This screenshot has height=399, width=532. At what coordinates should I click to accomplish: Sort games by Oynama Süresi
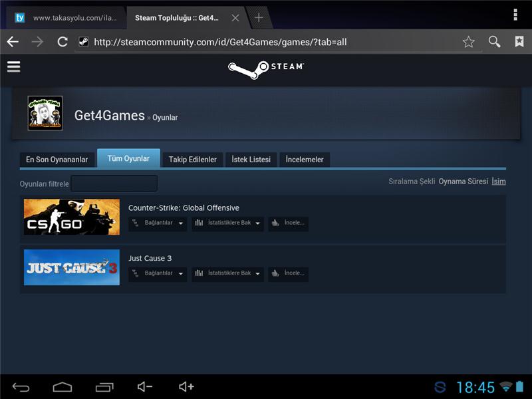tap(463, 182)
